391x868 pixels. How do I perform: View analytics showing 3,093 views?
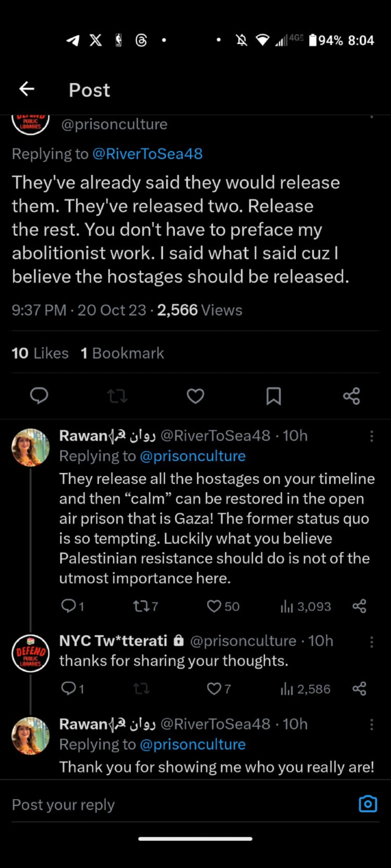coord(305,606)
